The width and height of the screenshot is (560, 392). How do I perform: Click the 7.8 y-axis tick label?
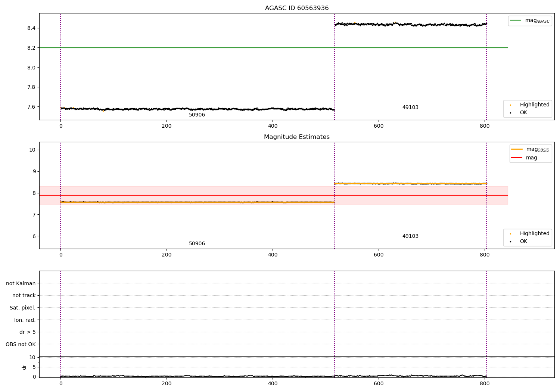tap(31, 87)
